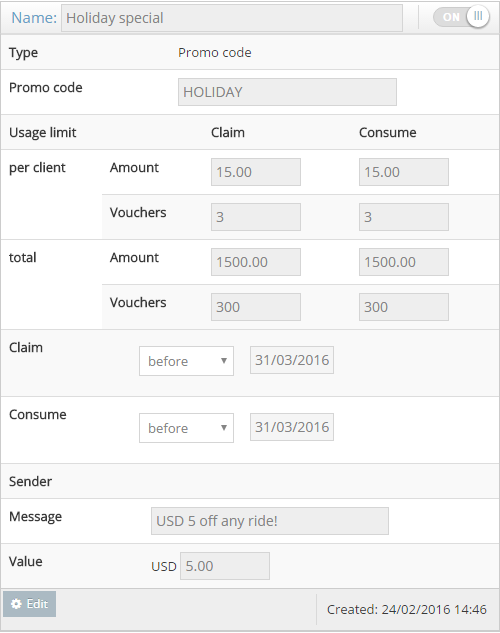This screenshot has height=633, width=500.
Task: Click per client Consume vouchers field
Action: click(x=404, y=217)
